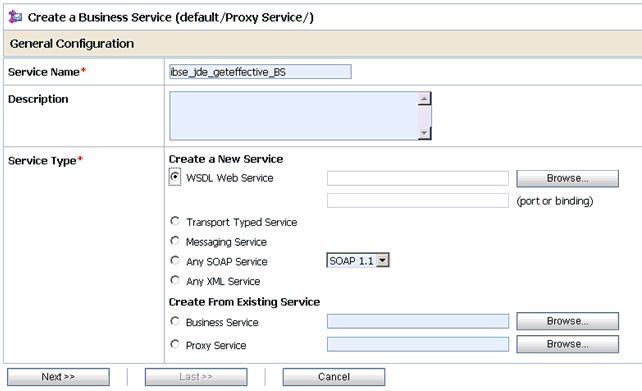Select Any XML Service radio button

(x=175, y=280)
